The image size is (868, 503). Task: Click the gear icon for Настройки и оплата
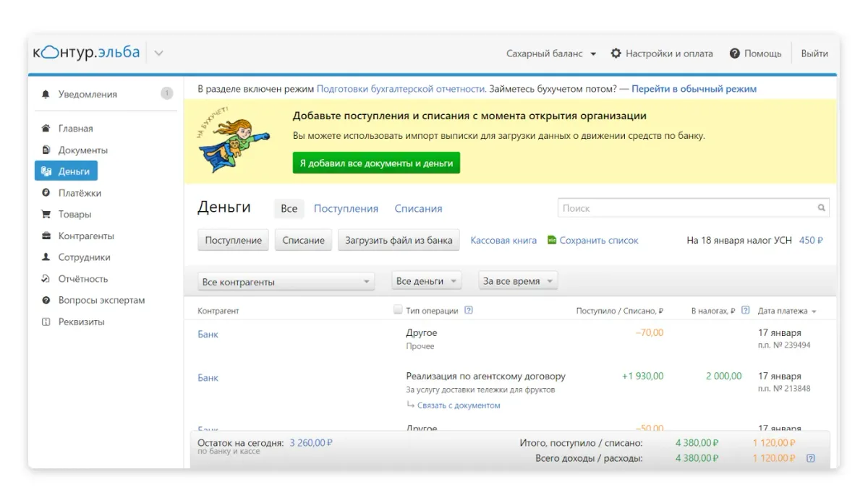616,53
